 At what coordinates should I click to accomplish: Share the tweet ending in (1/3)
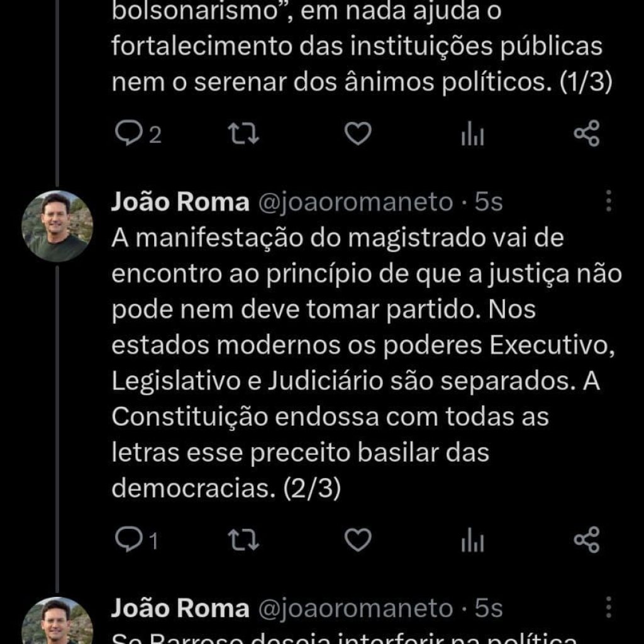tap(587, 134)
